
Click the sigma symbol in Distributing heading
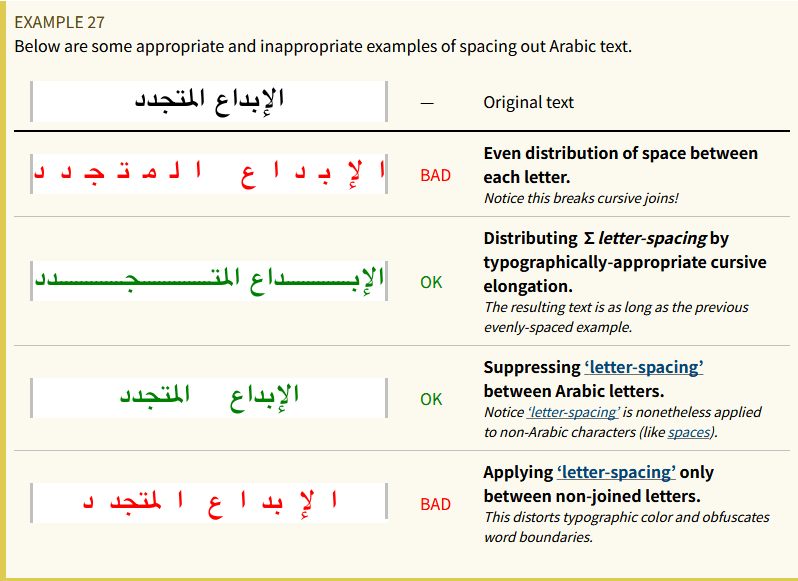point(589,239)
